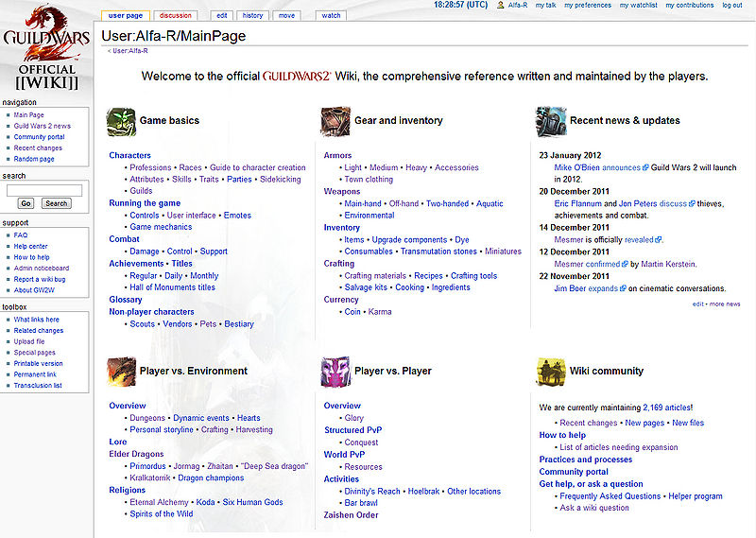Click the Guild Wars 2 wiki logo
Viewport: 756px width, 538px height.
point(46,47)
